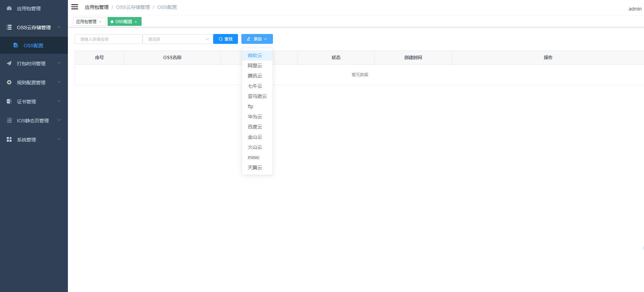
Task: Close the 应用包管理 tab
Action: click(x=100, y=22)
